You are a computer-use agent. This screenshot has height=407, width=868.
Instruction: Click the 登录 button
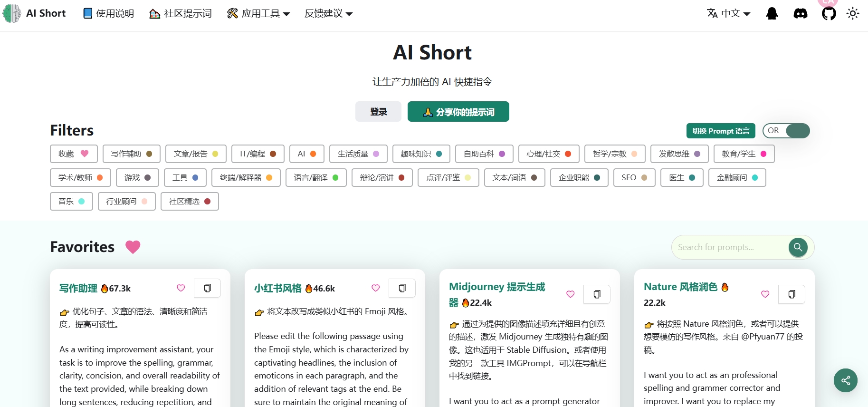point(378,112)
